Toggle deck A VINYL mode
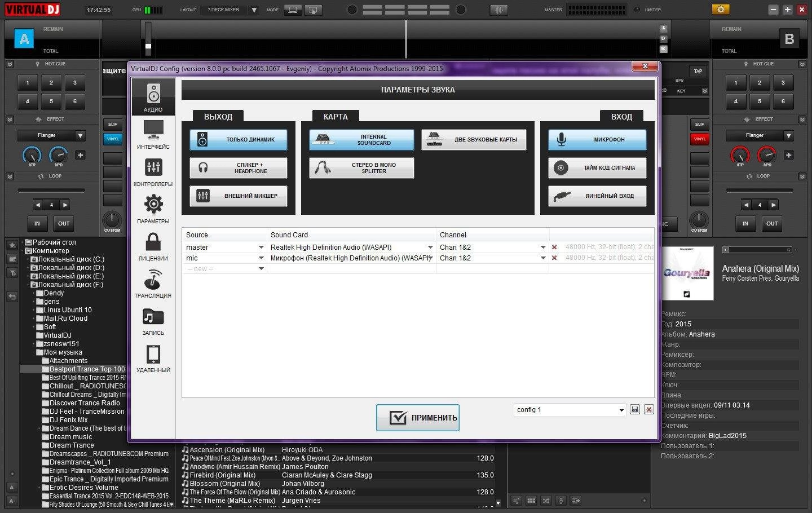The height and width of the screenshot is (513, 812). tap(113, 139)
